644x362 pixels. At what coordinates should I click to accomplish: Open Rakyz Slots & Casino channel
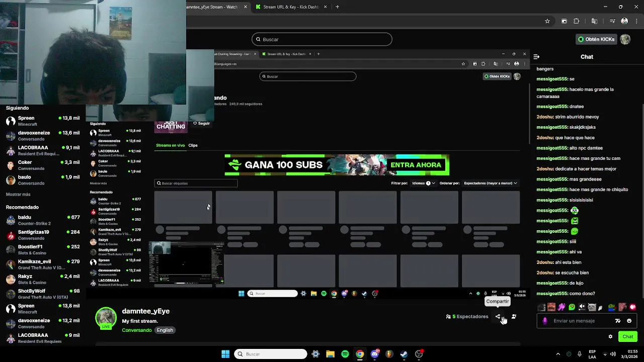click(43, 279)
